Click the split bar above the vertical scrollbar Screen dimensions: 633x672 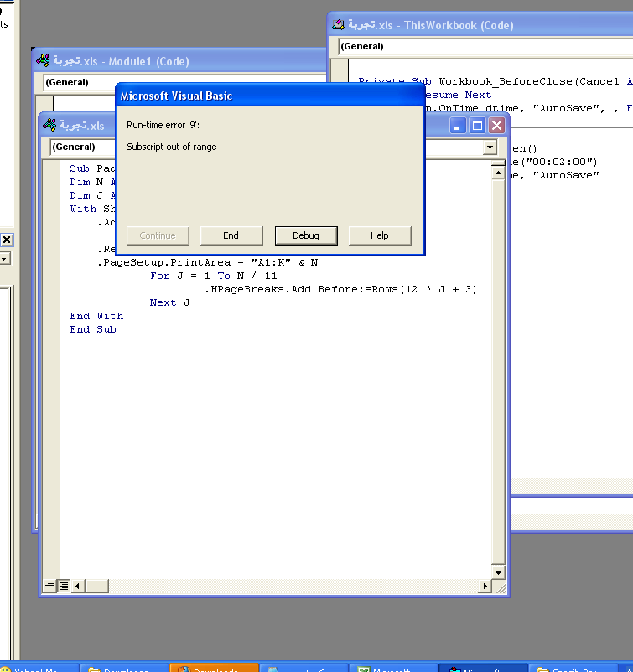(498, 163)
